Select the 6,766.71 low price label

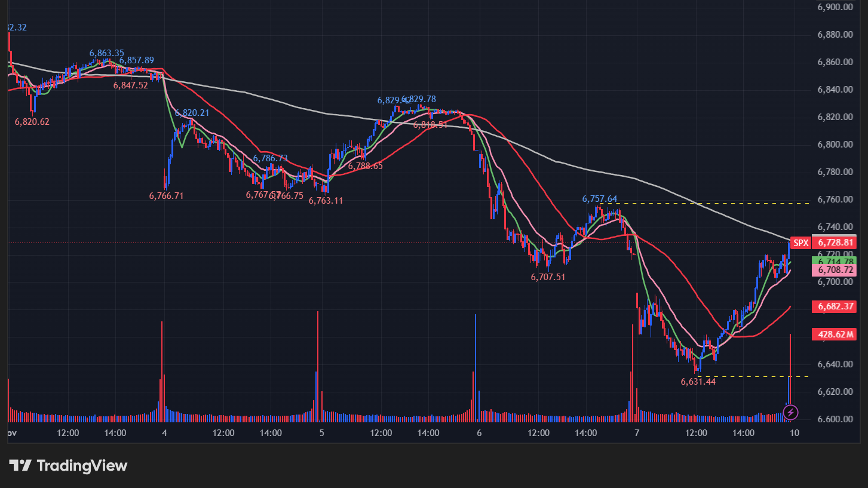pyautogui.click(x=166, y=195)
